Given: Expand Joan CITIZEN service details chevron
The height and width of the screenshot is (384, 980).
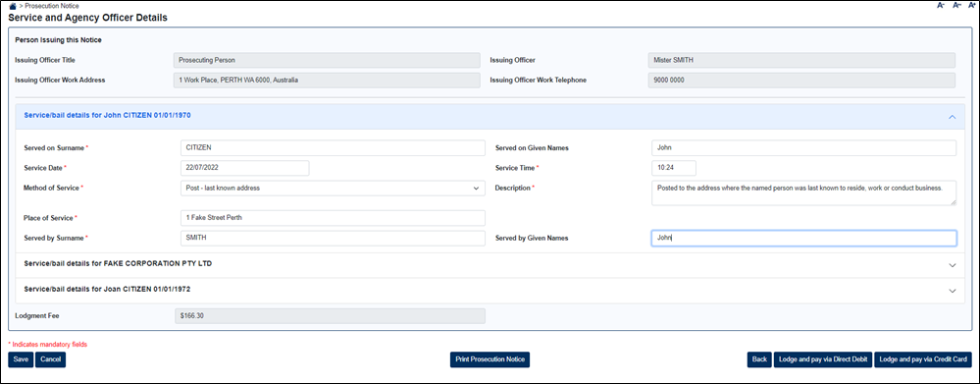Looking at the screenshot, I should tap(952, 291).
